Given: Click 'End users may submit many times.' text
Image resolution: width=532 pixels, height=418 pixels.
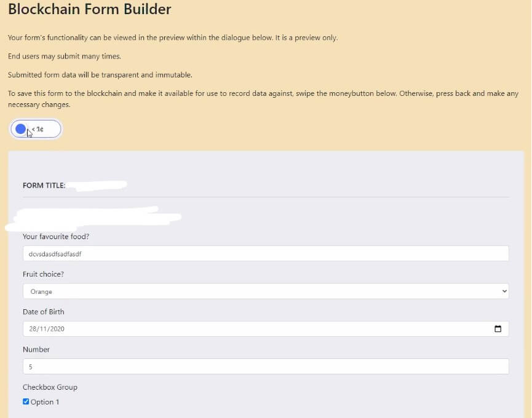Looking at the screenshot, I should click(x=65, y=57).
